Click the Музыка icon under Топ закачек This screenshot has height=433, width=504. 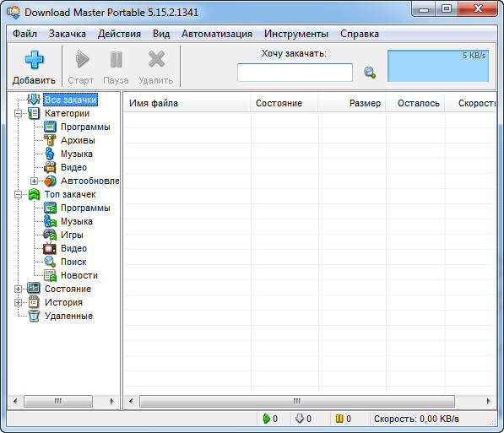tap(50, 221)
